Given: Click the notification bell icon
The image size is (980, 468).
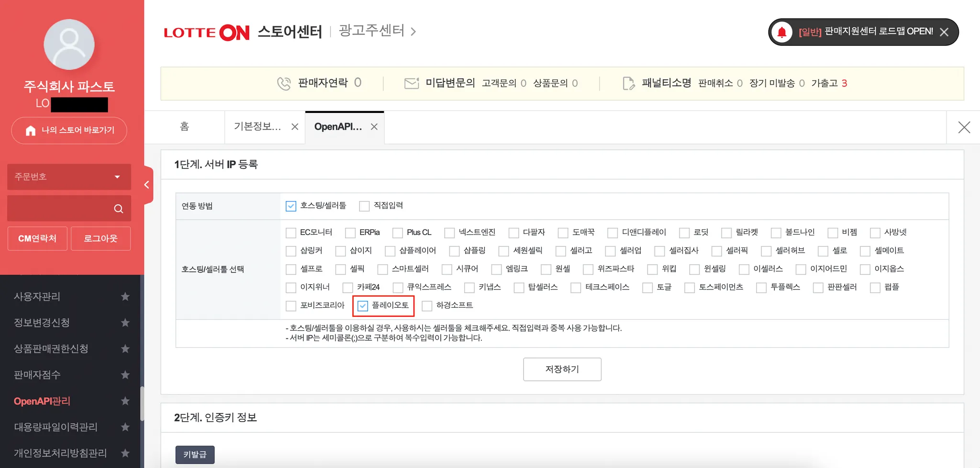Looking at the screenshot, I should pyautogui.click(x=782, y=32).
